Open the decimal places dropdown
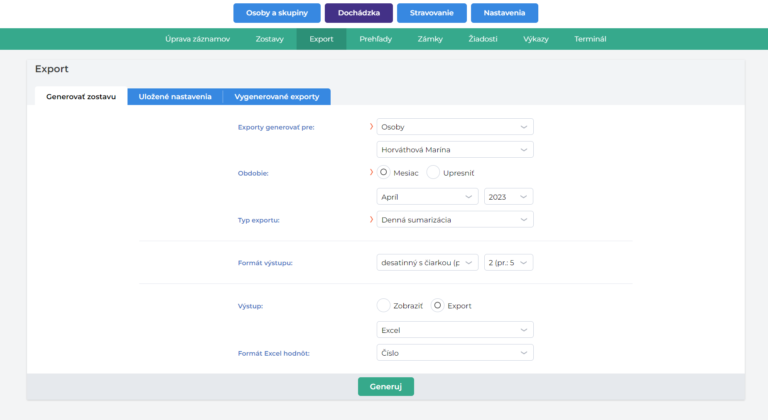Image resolution: width=768 pixels, height=420 pixels. coord(508,263)
